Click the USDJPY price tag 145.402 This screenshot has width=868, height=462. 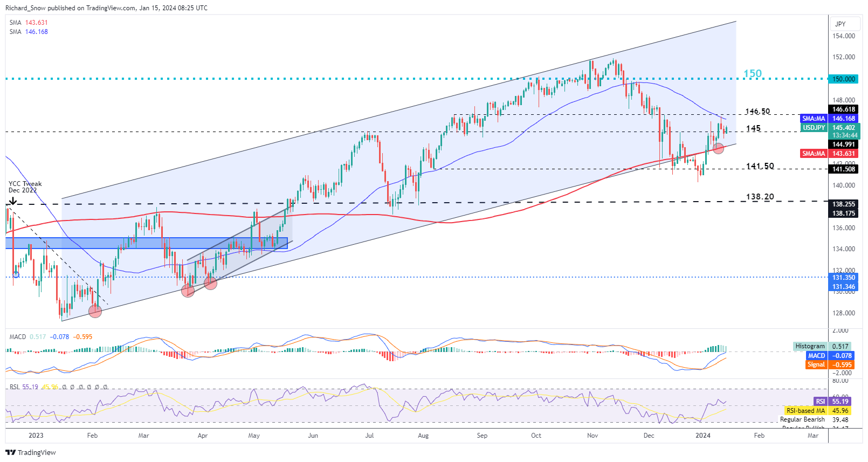point(830,128)
